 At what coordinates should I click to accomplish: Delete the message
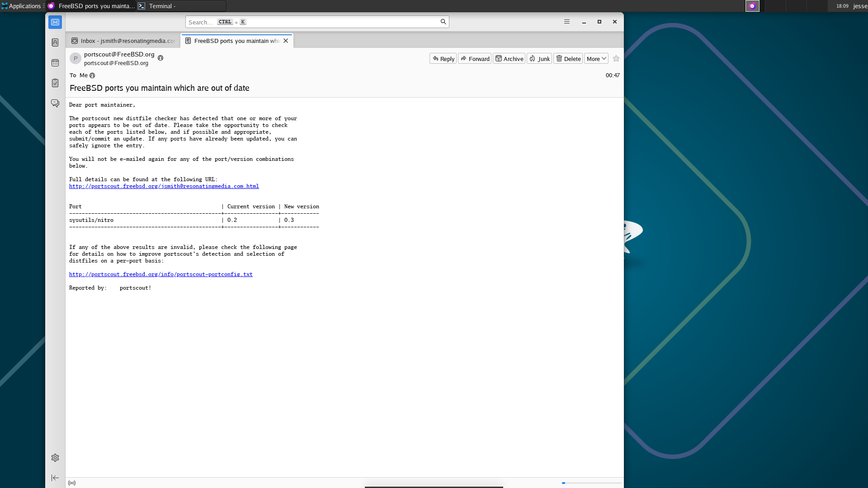click(x=568, y=59)
